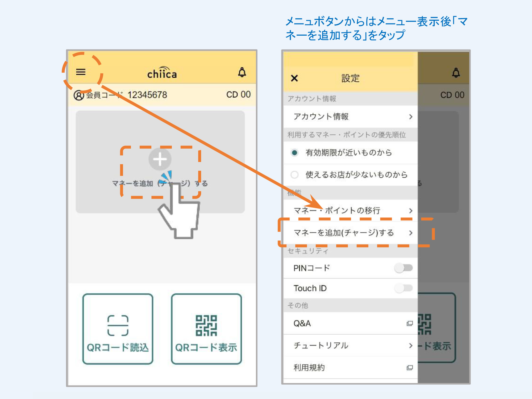
Task: Open マネー・ポイントの移行 chevron
Action: pos(411,211)
